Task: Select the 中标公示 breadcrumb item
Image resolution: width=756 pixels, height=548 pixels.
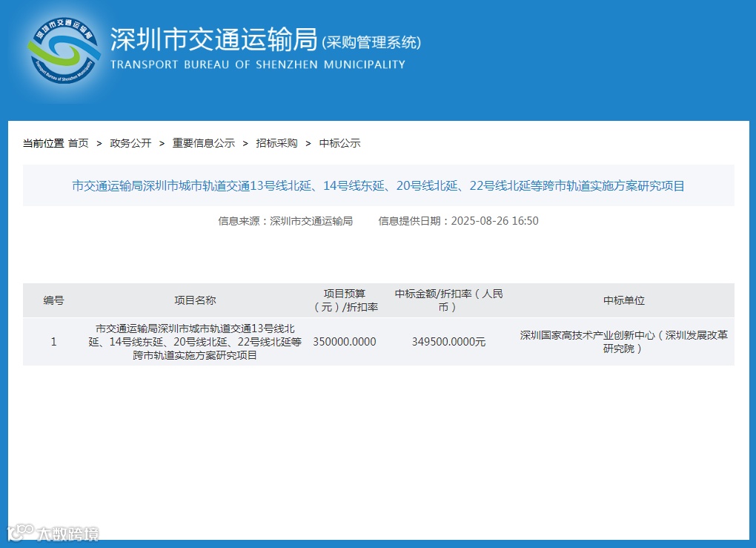Action: pos(339,143)
